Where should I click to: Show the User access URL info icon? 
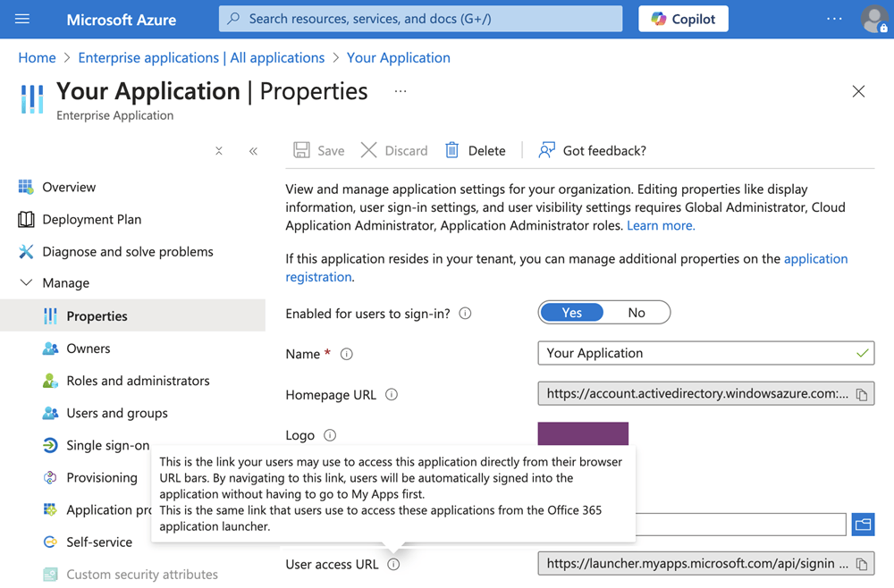(393, 564)
